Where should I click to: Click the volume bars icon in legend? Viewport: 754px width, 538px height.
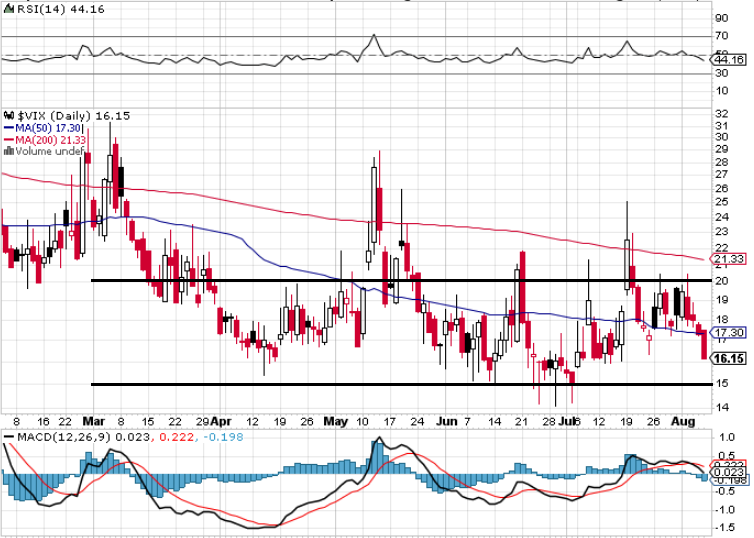(x=7, y=152)
